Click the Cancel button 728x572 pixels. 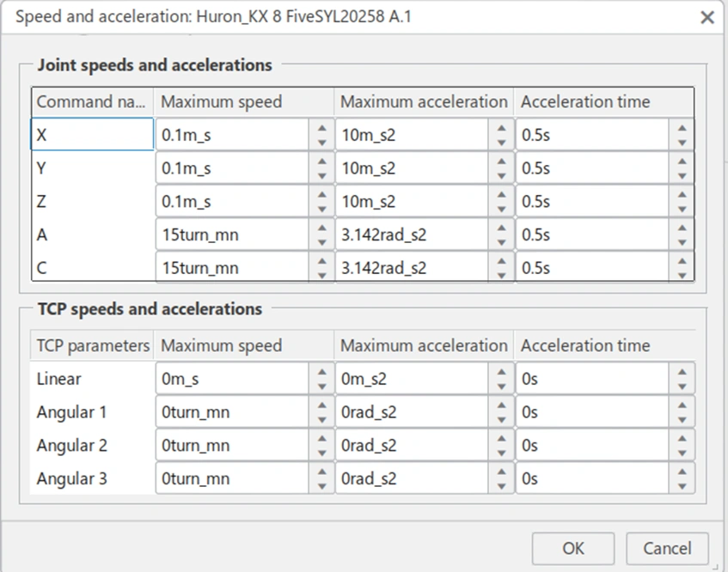(667, 549)
